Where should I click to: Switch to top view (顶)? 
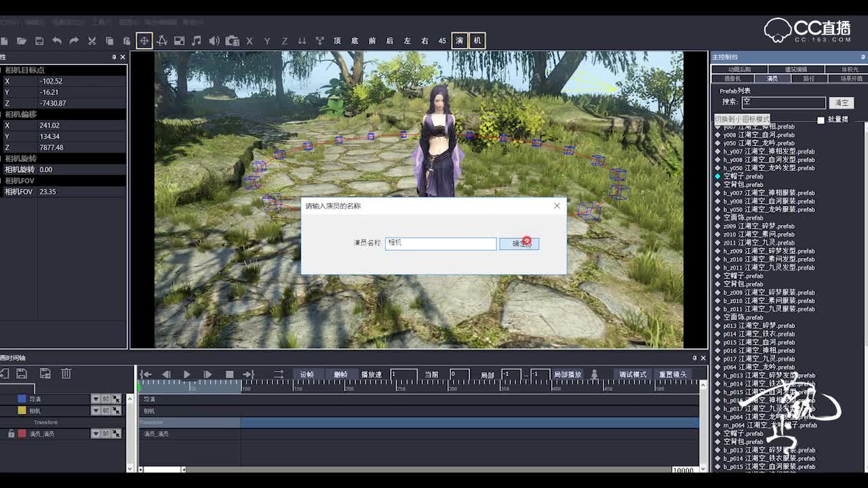[337, 41]
